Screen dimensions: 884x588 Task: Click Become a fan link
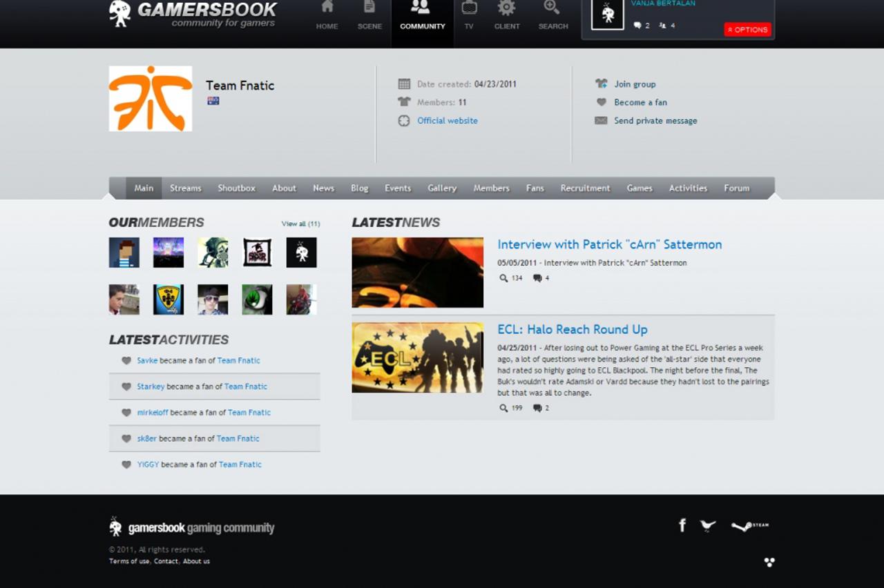(x=640, y=102)
